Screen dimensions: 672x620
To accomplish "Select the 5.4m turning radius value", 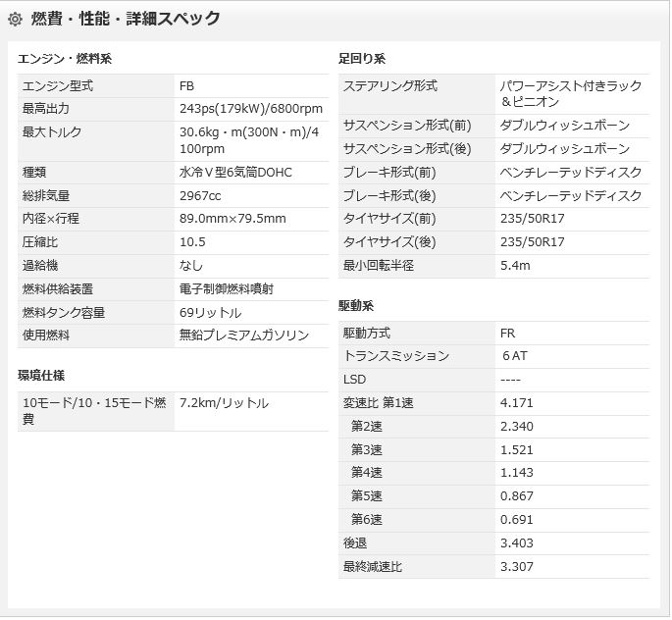I will pos(515,266).
